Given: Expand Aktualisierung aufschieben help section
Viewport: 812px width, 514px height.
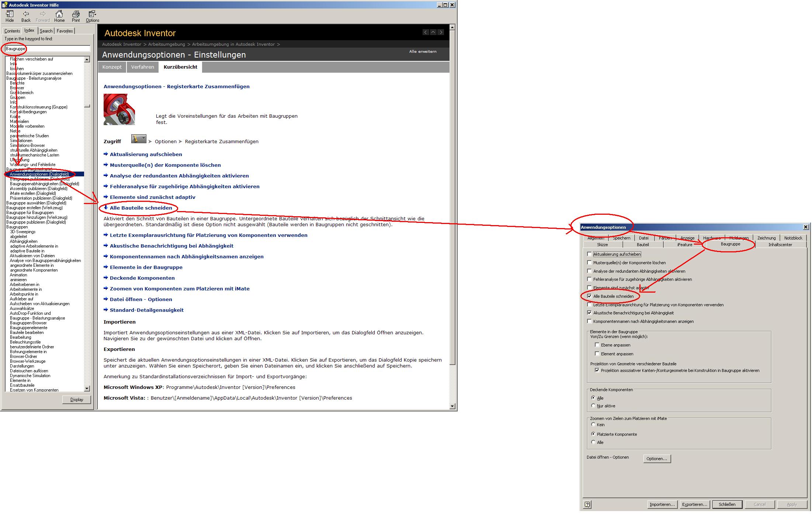Looking at the screenshot, I should pos(146,154).
